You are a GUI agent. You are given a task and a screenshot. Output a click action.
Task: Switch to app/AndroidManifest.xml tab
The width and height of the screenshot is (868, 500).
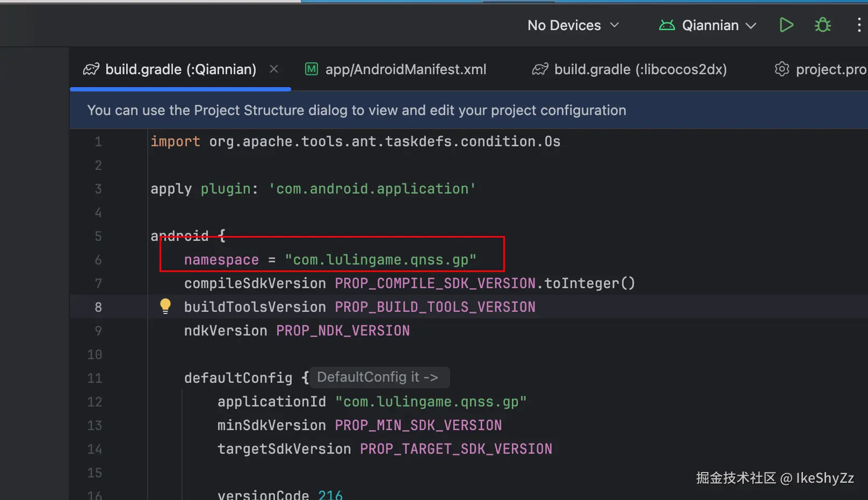pos(406,69)
